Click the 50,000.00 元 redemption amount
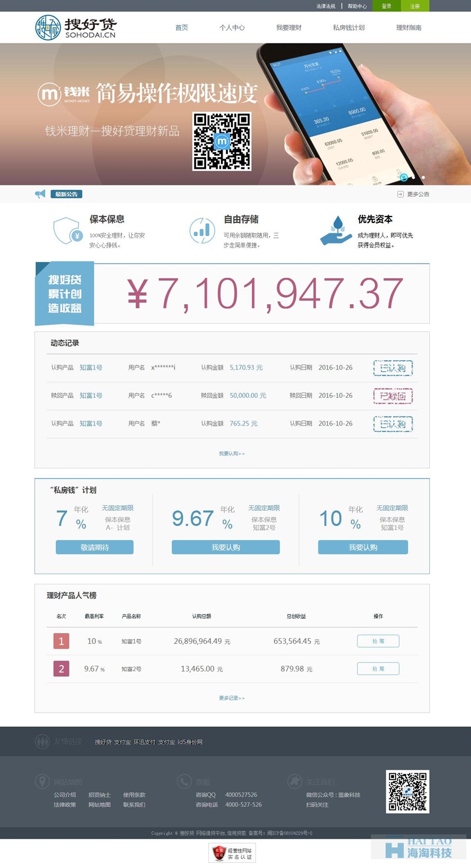Viewport: 471px width, 868px height. [248, 395]
